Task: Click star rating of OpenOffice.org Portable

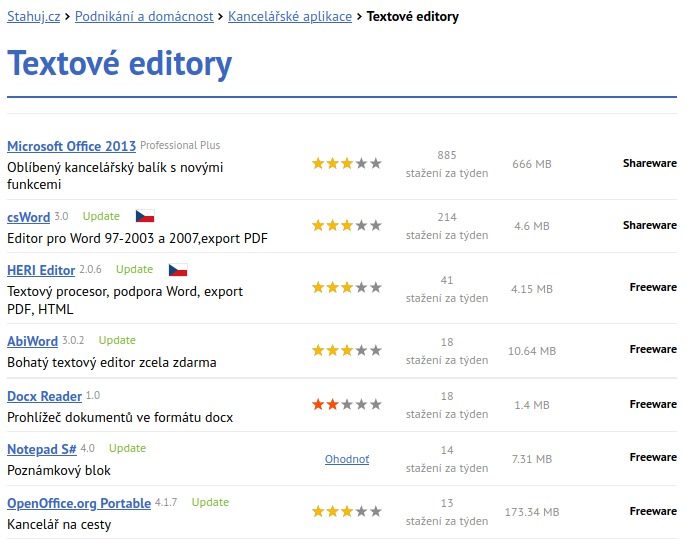Action: (x=347, y=511)
